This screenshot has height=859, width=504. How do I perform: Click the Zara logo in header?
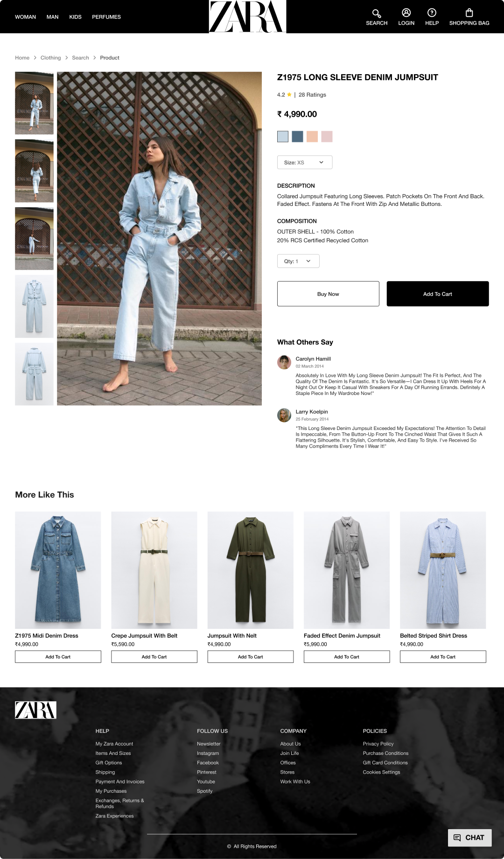247,16
